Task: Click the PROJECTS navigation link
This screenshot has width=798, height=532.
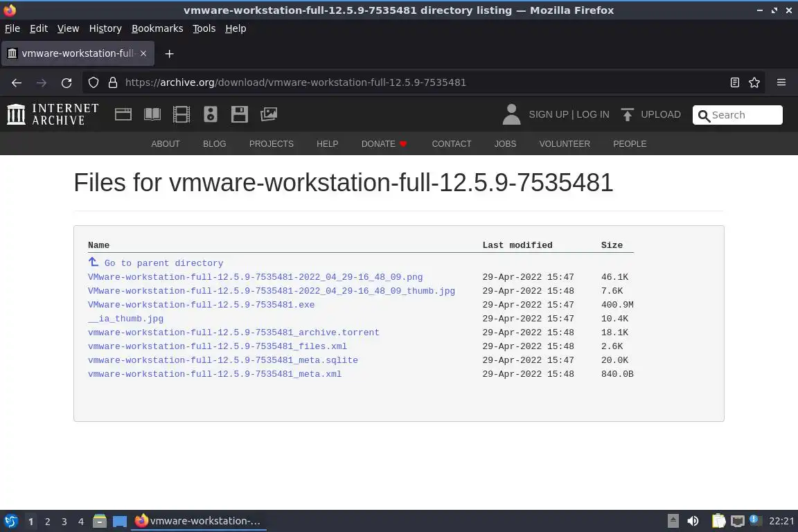Action: [x=272, y=144]
